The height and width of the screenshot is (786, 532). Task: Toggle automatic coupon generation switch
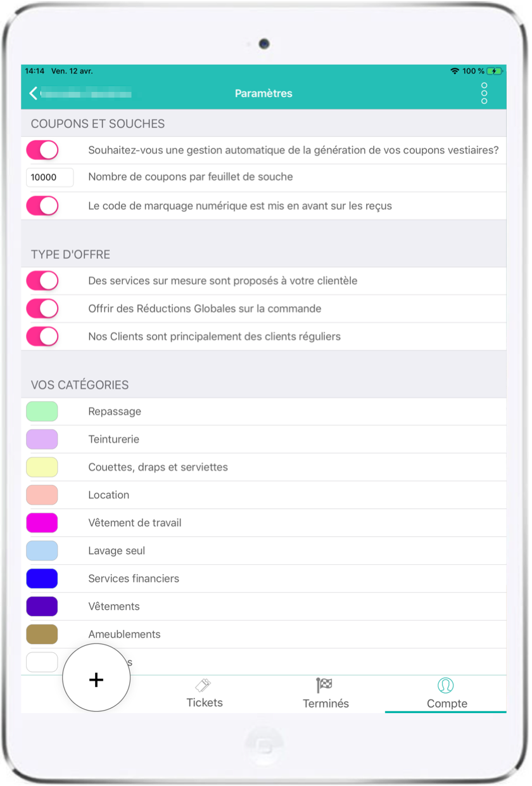(42, 150)
